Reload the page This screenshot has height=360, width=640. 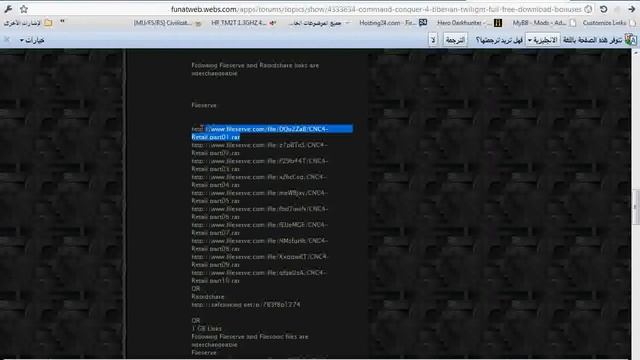tap(604, 9)
